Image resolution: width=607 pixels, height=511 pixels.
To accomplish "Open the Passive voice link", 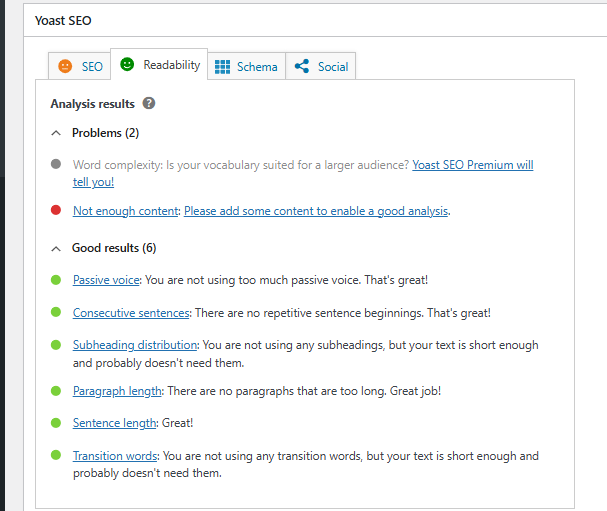I will pyautogui.click(x=106, y=281).
